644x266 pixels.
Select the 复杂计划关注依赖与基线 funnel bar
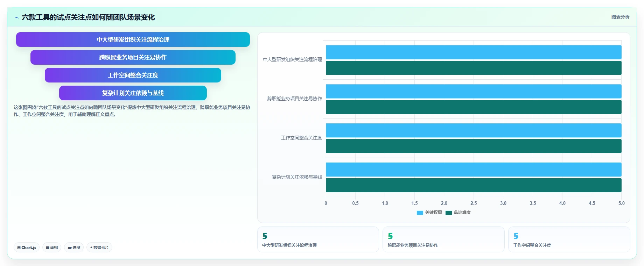point(133,93)
